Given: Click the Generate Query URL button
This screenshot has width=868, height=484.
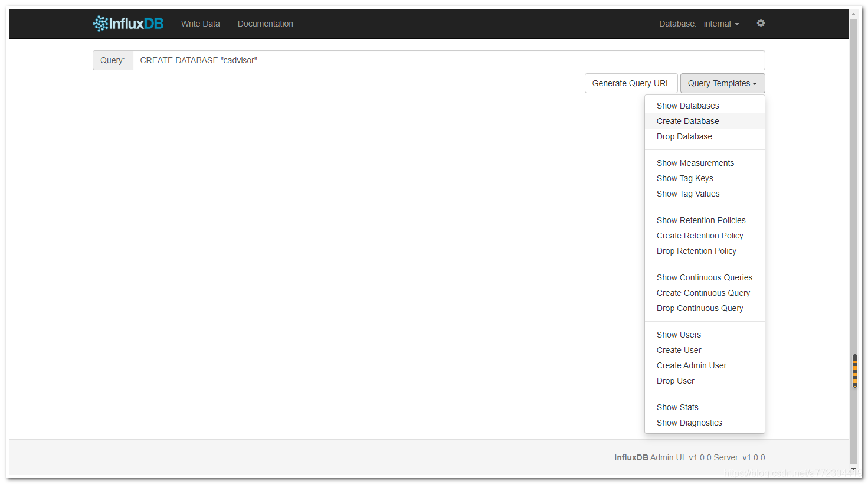Looking at the screenshot, I should tap(631, 83).
